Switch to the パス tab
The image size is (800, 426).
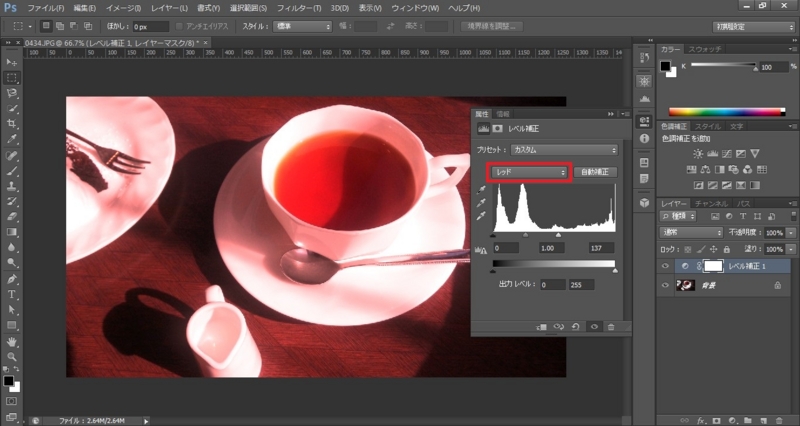[x=744, y=204]
